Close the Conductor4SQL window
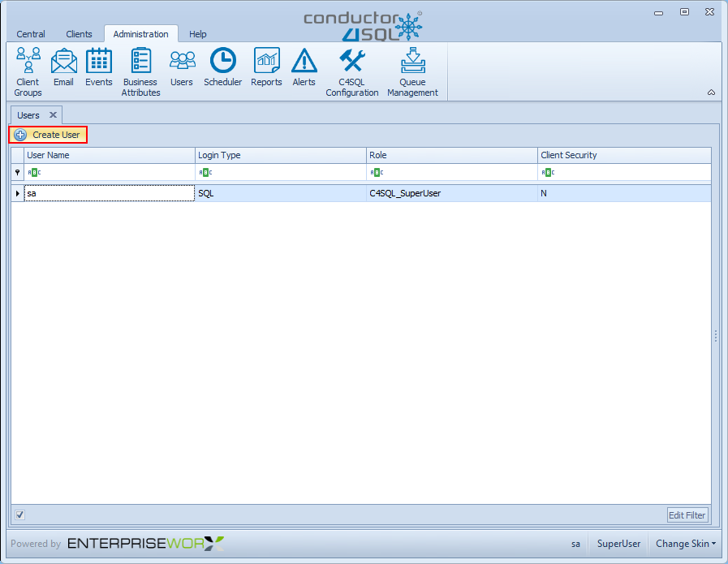728x564 pixels. click(710, 12)
